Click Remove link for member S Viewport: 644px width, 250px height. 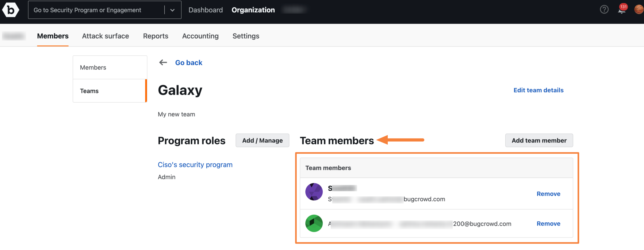click(x=548, y=193)
